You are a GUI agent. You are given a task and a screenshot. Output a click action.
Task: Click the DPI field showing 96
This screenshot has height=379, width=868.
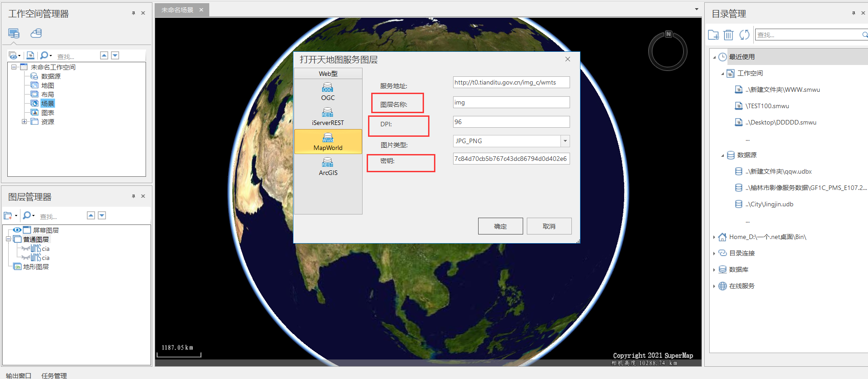click(x=511, y=122)
